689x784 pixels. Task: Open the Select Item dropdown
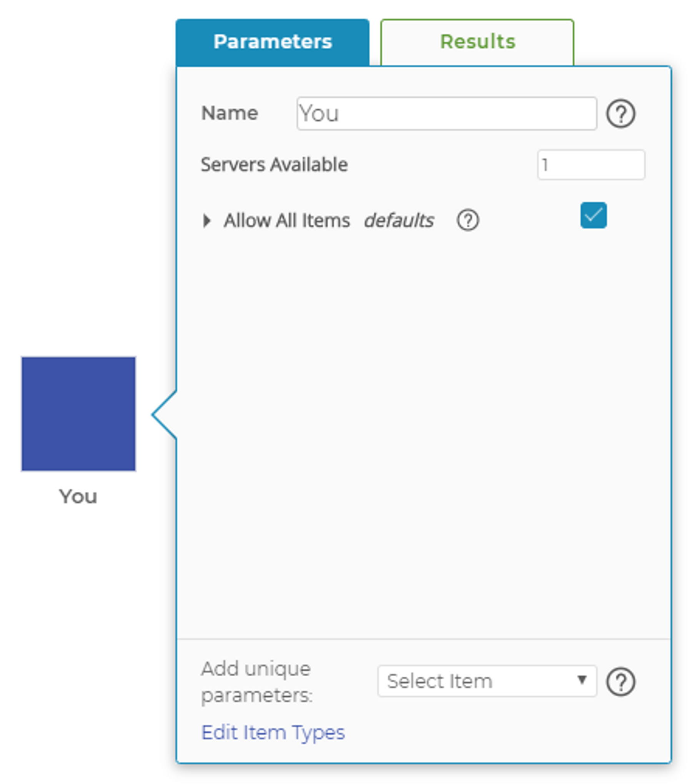tap(487, 681)
